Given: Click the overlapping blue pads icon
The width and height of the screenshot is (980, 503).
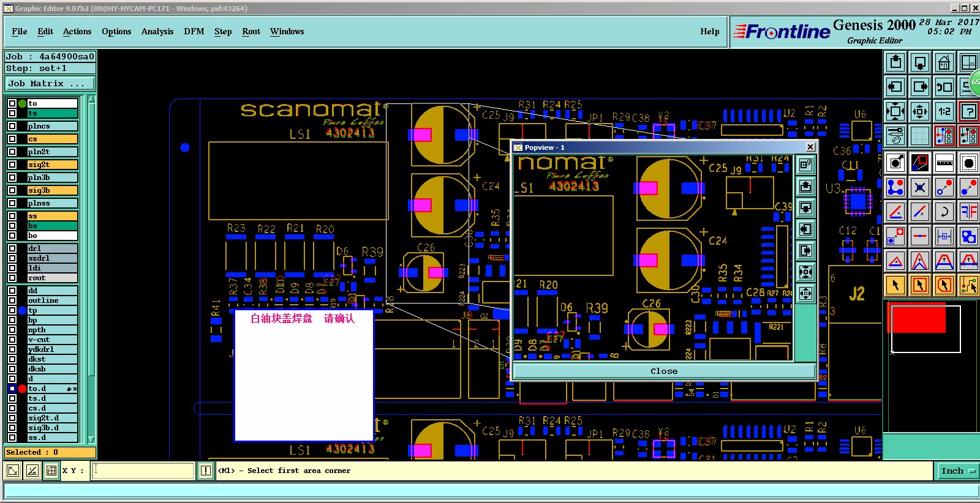Looking at the screenshot, I should 969,236.
